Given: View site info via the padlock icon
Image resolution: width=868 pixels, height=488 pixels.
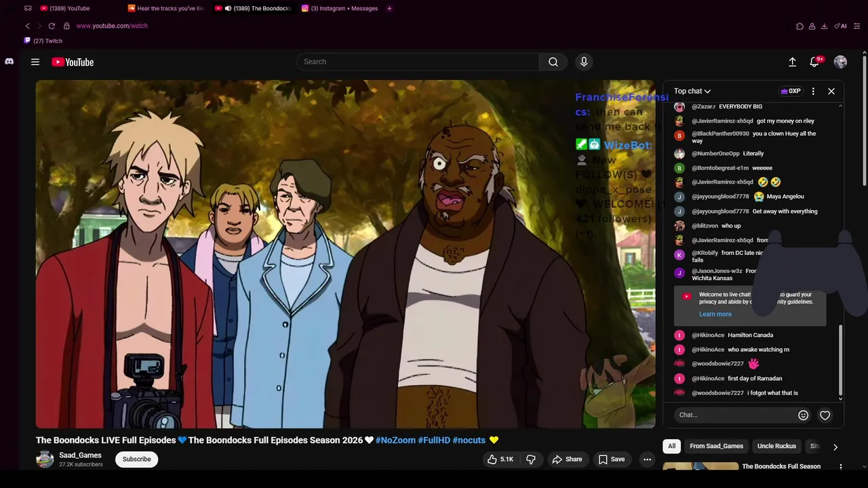Looking at the screenshot, I should 66,26.
